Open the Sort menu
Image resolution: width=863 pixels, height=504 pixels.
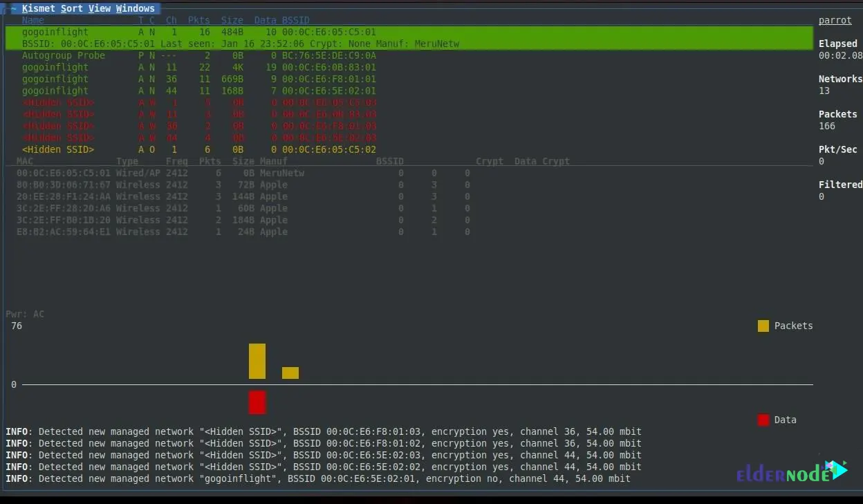pyautogui.click(x=73, y=8)
